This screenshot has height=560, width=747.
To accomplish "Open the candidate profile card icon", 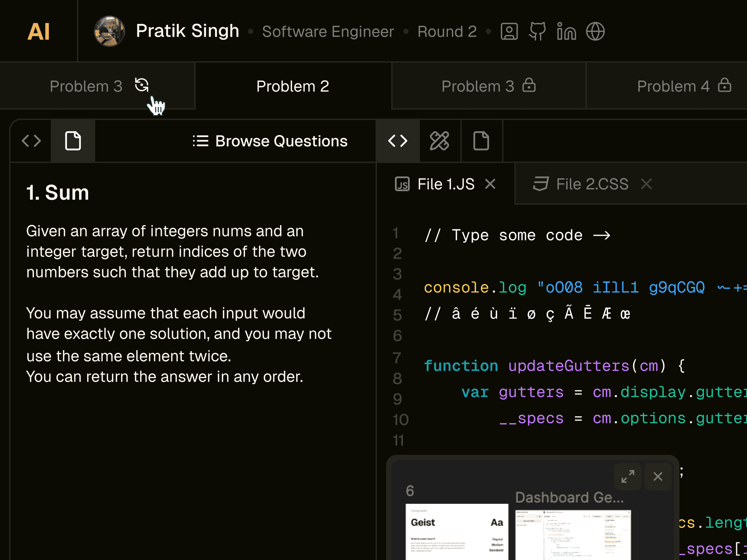I will [509, 31].
